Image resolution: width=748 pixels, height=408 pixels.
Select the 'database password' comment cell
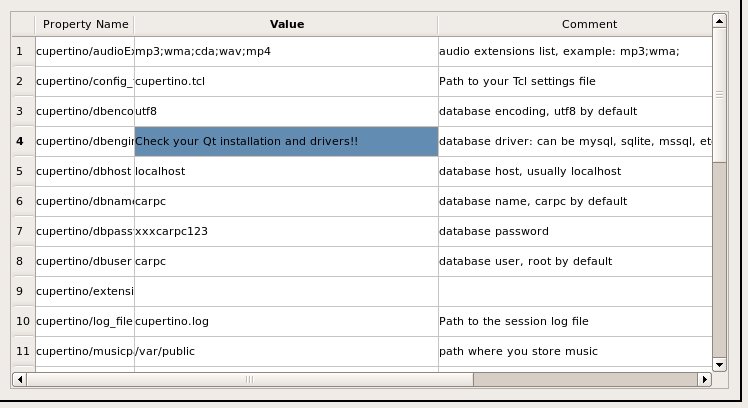pos(574,231)
